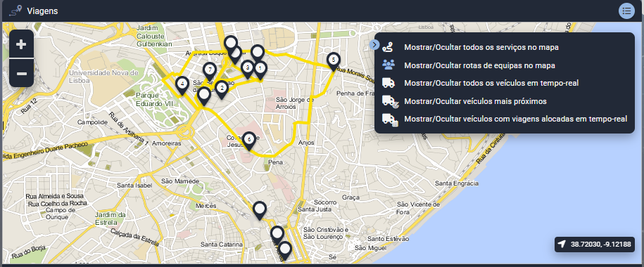The width and height of the screenshot is (644, 267).
Task: Click the Viagens route pin icon
Action: click(x=15, y=11)
